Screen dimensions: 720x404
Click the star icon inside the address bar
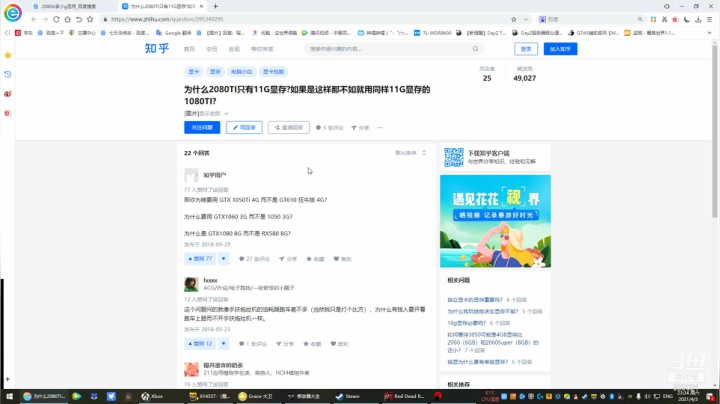coord(514,19)
